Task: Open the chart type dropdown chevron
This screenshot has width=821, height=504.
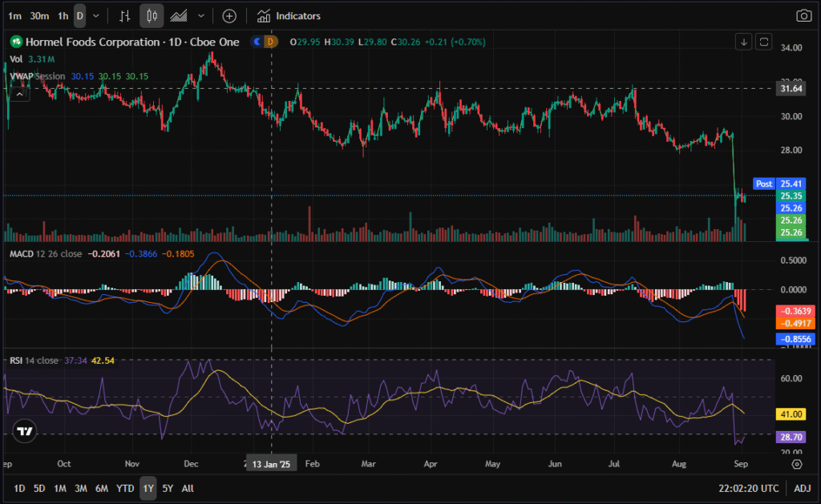Action: pos(200,16)
